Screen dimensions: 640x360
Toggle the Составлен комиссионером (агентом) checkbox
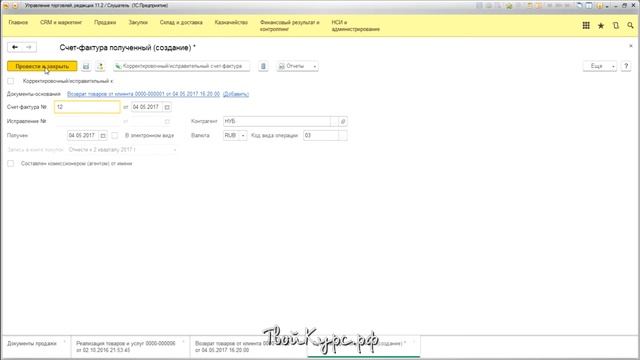click(11, 164)
